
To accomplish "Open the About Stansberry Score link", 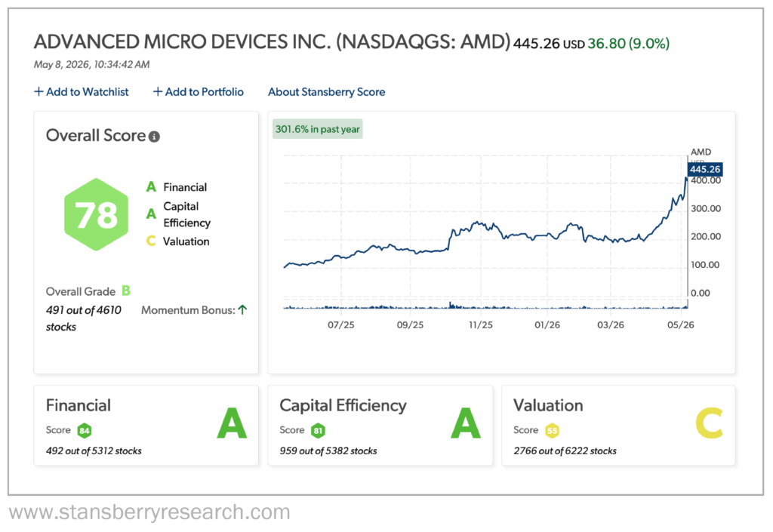I will 326,92.
